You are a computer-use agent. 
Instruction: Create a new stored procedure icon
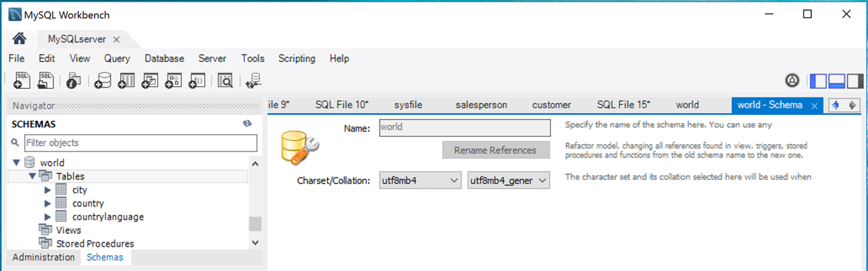point(173,80)
